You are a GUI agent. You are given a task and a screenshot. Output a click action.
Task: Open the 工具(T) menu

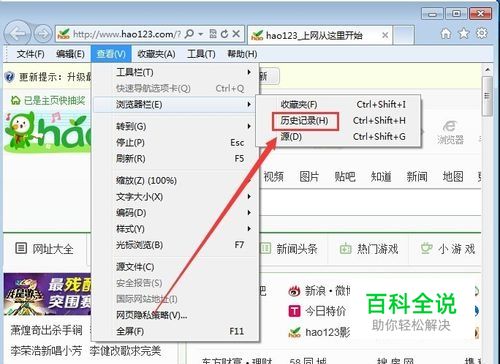pos(201,54)
